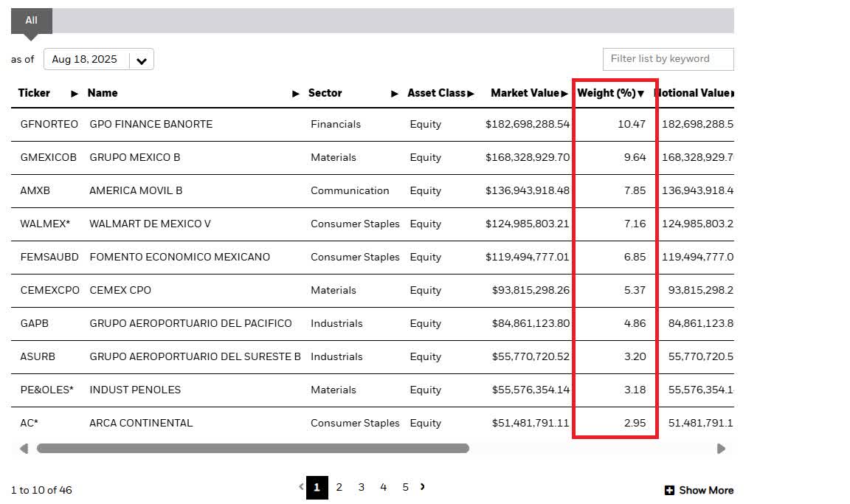
Task: Jump to page 5
Action: tap(405, 487)
